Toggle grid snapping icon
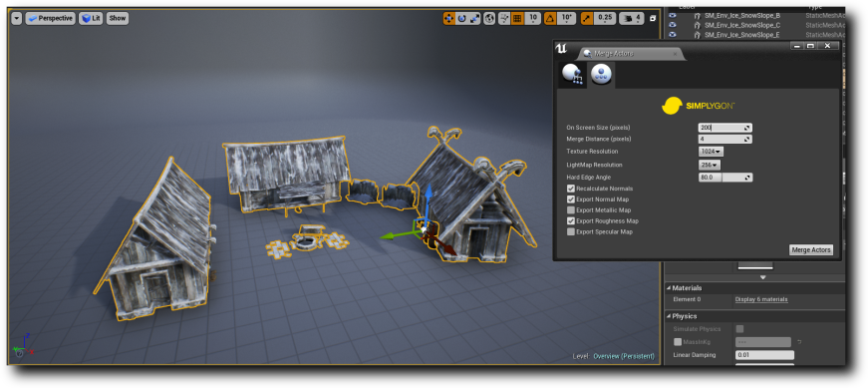Screen dimensions: 868x388 517,18
